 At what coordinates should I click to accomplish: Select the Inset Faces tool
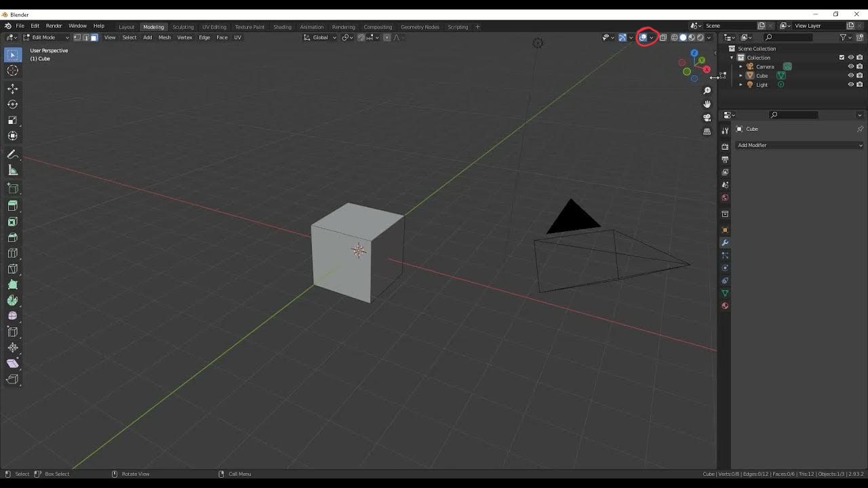[12, 222]
